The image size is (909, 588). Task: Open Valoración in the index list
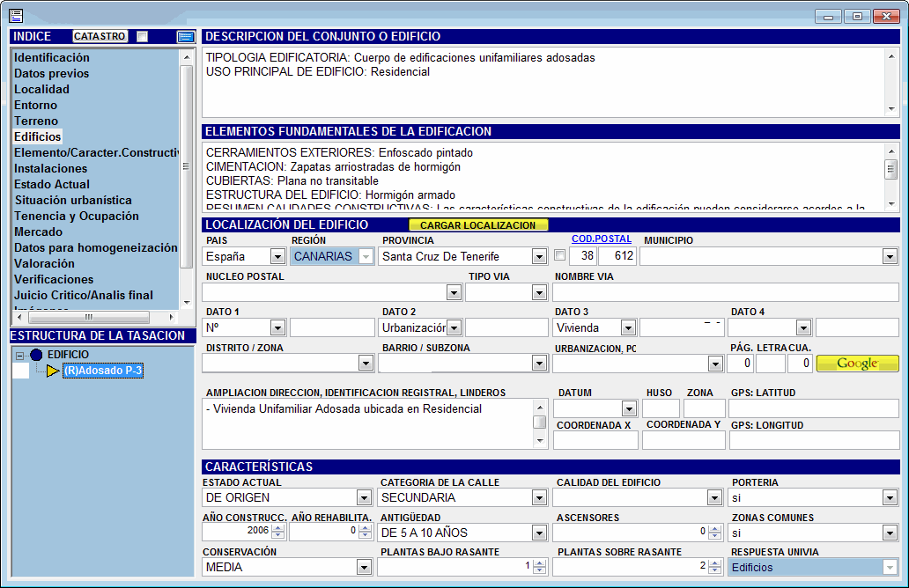[x=44, y=263]
